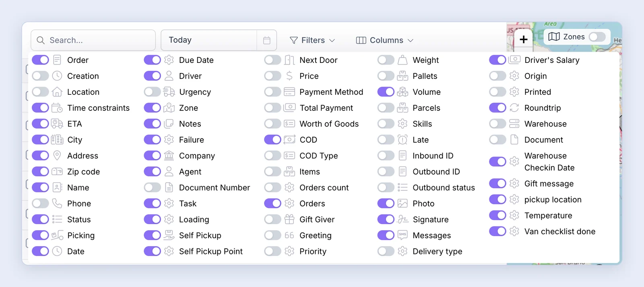Viewport: 644px width, 287px height.
Task: Click the plus button on the map
Action: coord(523,40)
